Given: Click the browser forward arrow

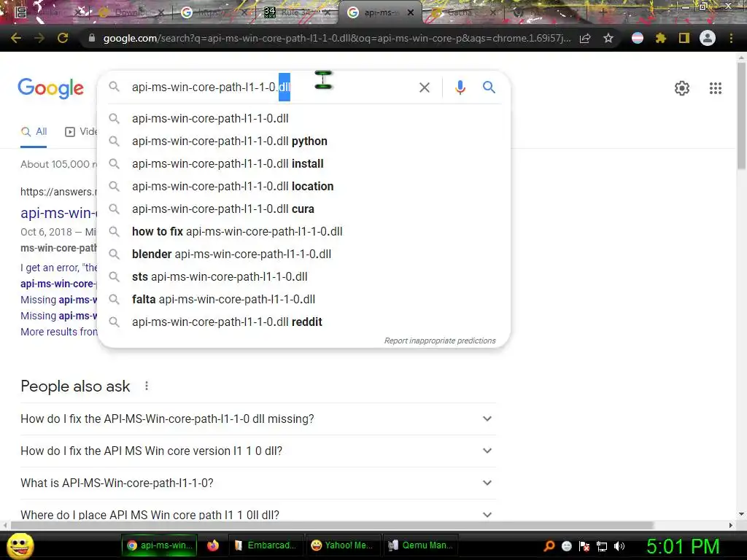Looking at the screenshot, I should (39, 38).
